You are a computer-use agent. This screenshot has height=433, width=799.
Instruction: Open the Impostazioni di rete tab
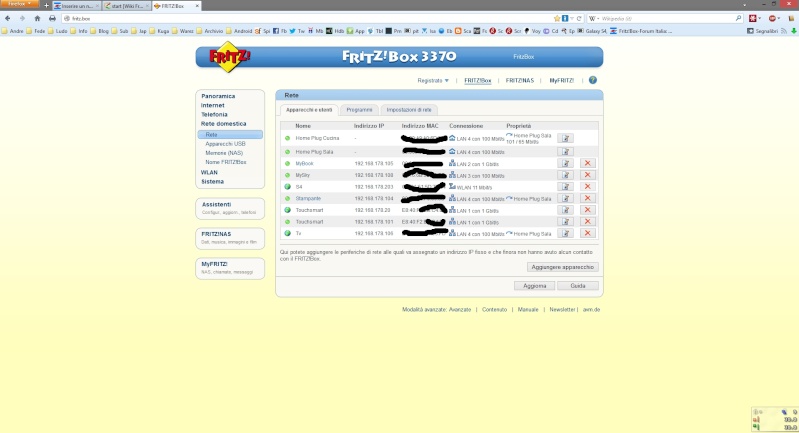409,110
